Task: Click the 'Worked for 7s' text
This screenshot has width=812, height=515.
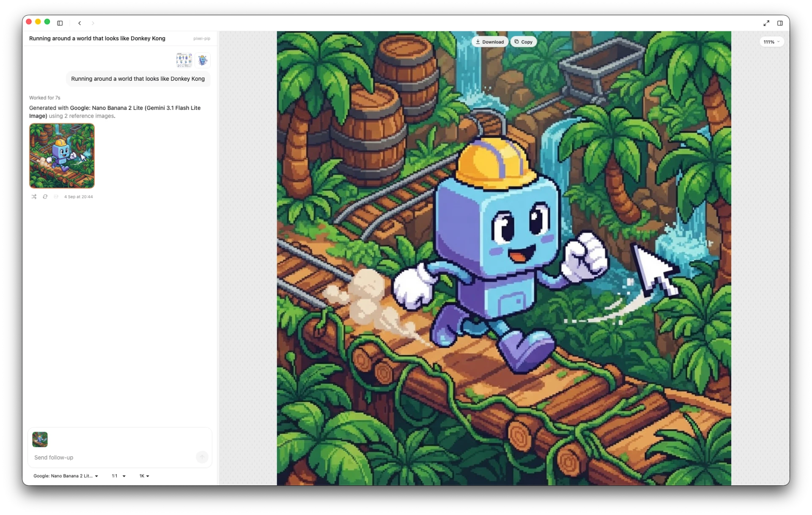Action: tap(45, 98)
